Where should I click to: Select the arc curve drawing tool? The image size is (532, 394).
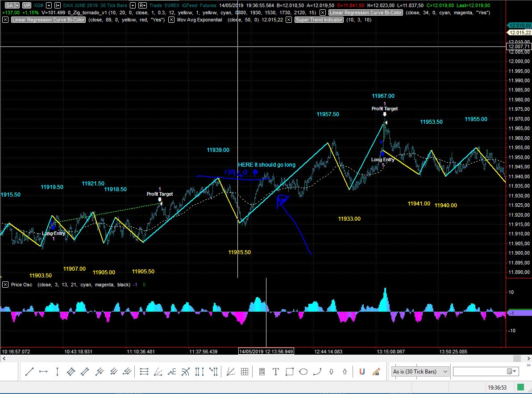[x=317, y=372]
